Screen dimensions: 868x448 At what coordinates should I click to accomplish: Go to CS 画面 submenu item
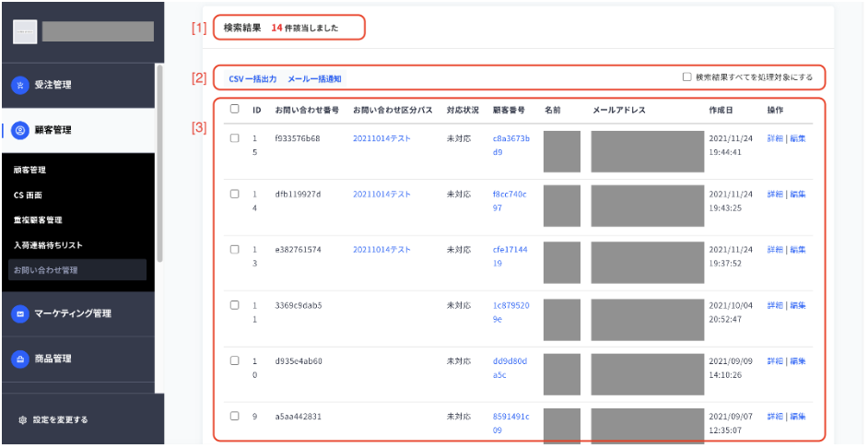point(28,195)
